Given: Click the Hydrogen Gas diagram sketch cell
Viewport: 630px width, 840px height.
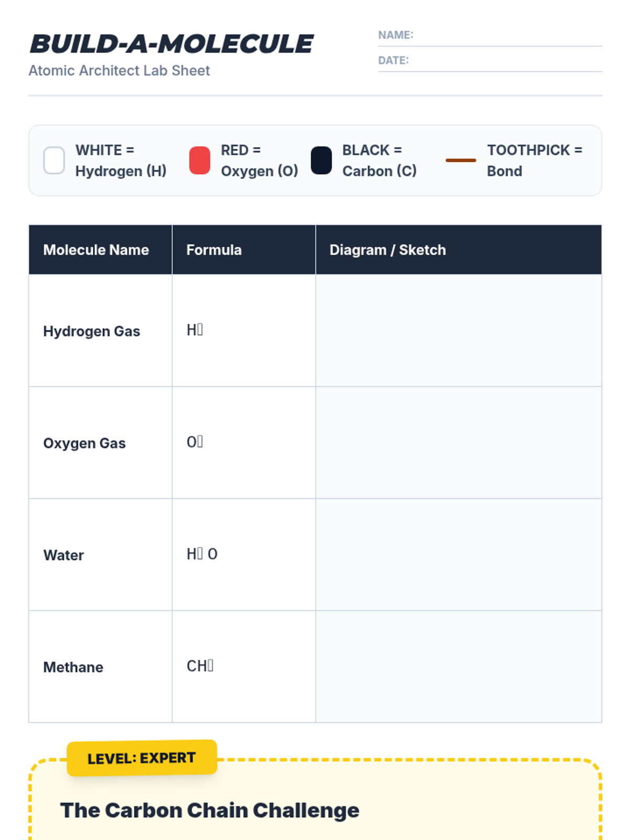Looking at the screenshot, I should [x=458, y=331].
